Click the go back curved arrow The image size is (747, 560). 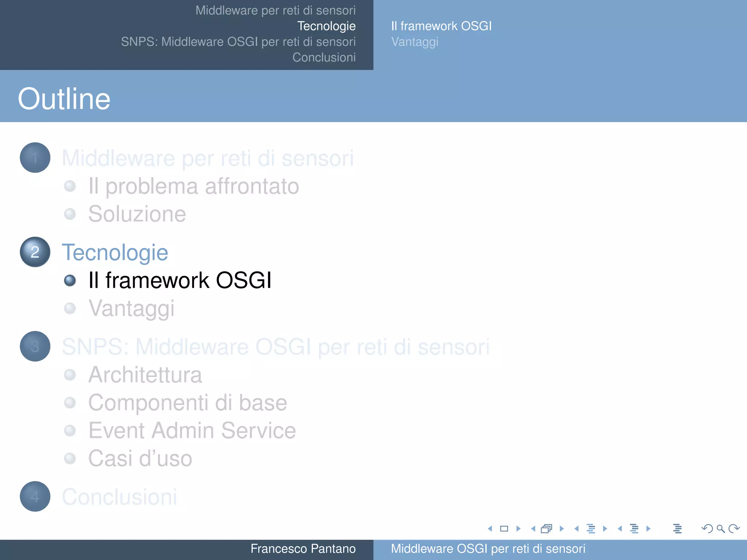click(x=707, y=529)
